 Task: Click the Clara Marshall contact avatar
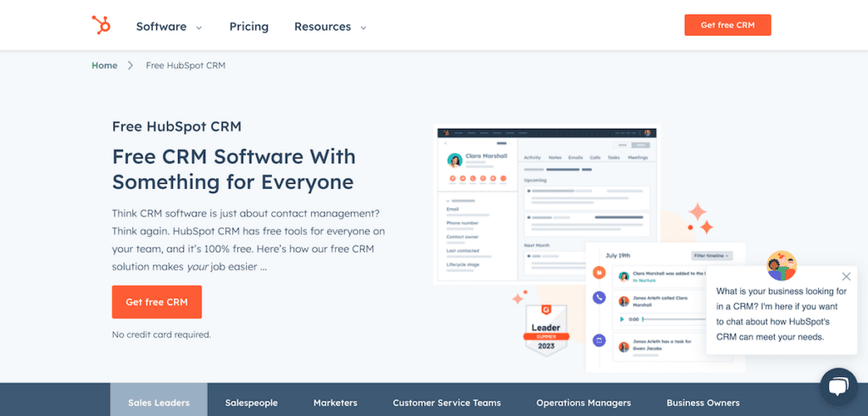[455, 160]
